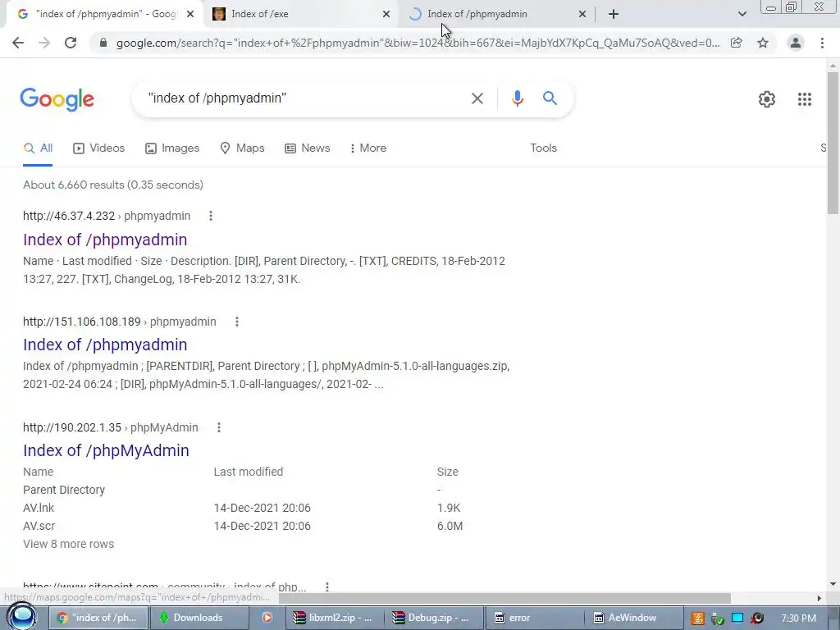View site info via the lock icon
This screenshot has width=840, height=630.
103,43
